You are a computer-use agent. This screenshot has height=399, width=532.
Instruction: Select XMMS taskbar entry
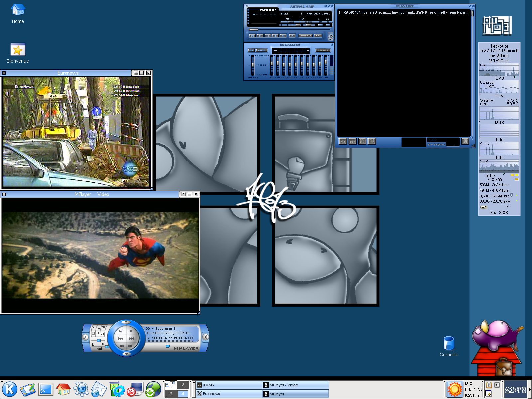click(x=229, y=385)
